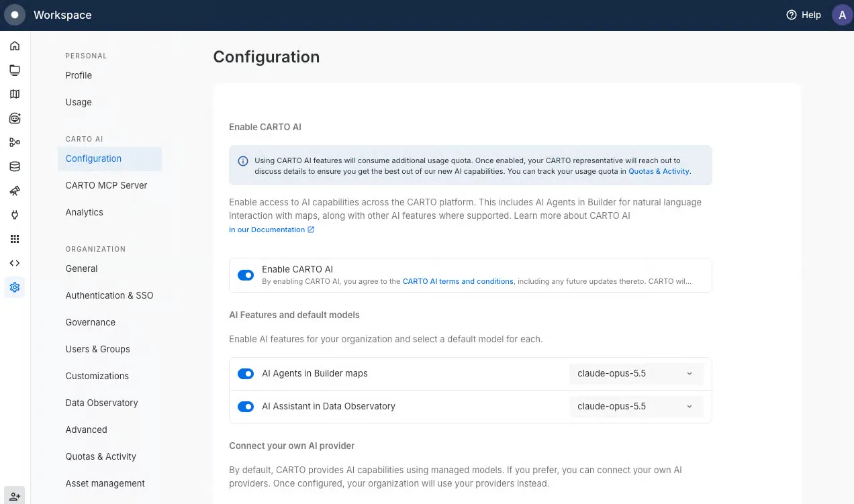Go to Home via the house icon
854x504 pixels.
pos(15,46)
